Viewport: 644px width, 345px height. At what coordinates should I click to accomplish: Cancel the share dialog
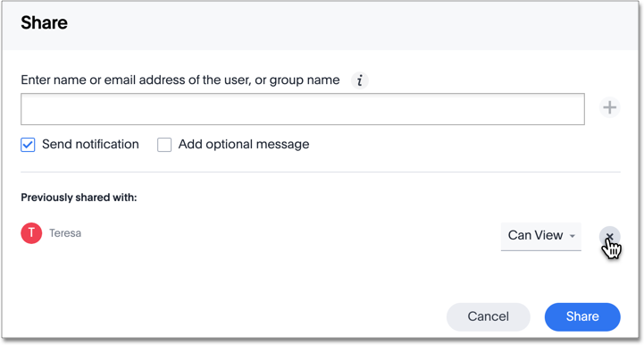tap(489, 316)
